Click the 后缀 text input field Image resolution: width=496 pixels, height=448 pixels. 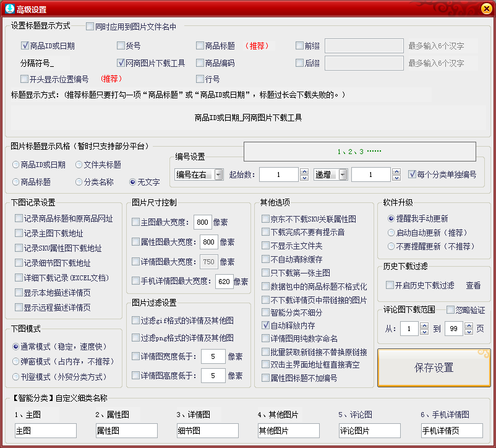tap(364, 63)
